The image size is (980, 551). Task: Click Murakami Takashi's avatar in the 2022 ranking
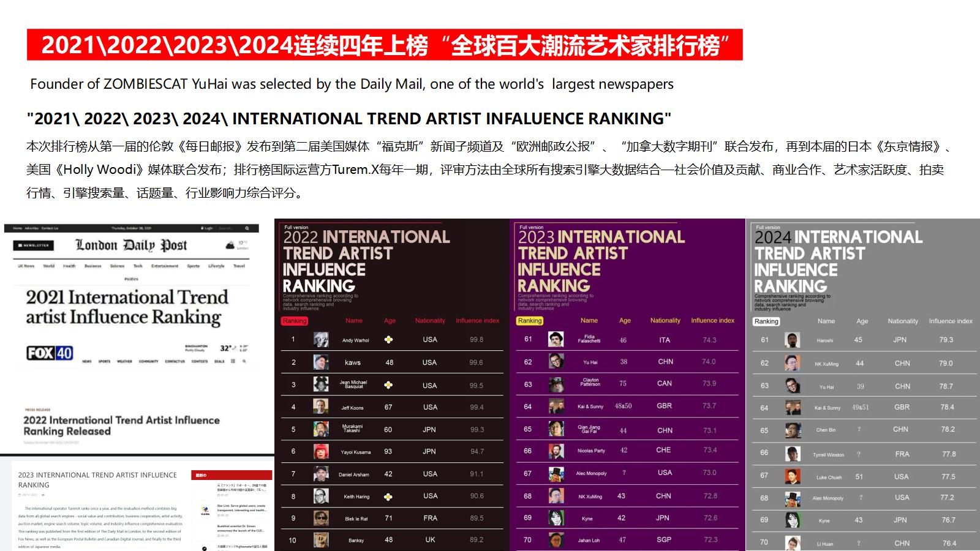[321, 429]
